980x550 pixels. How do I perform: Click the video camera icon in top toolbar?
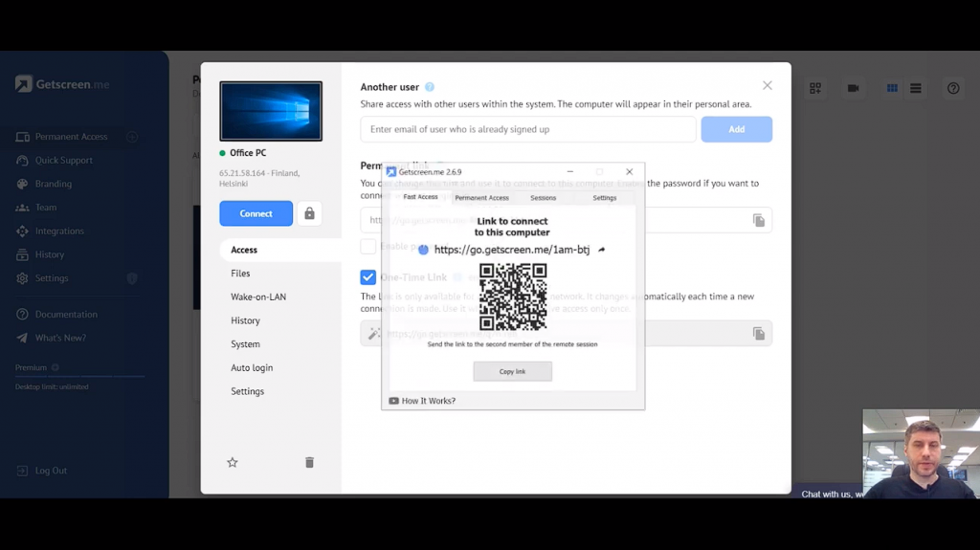tap(853, 89)
